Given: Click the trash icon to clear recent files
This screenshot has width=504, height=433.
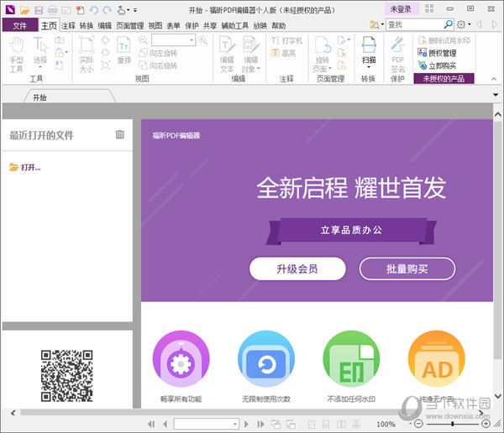Looking at the screenshot, I should (120, 134).
